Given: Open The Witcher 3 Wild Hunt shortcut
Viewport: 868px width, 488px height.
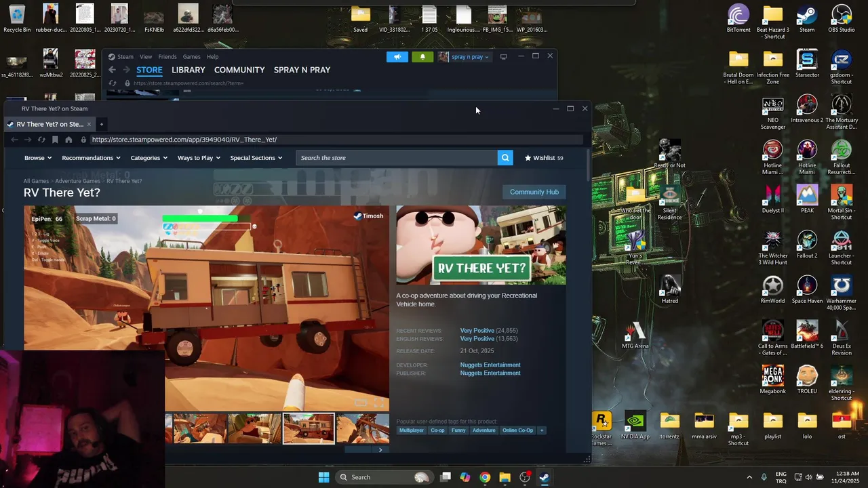Looking at the screenshot, I should pyautogui.click(x=773, y=249).
